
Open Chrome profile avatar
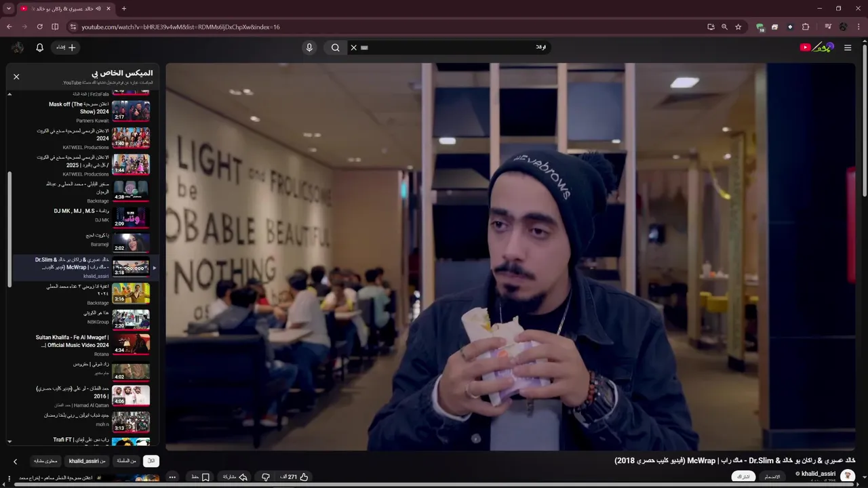pos(843,27)
